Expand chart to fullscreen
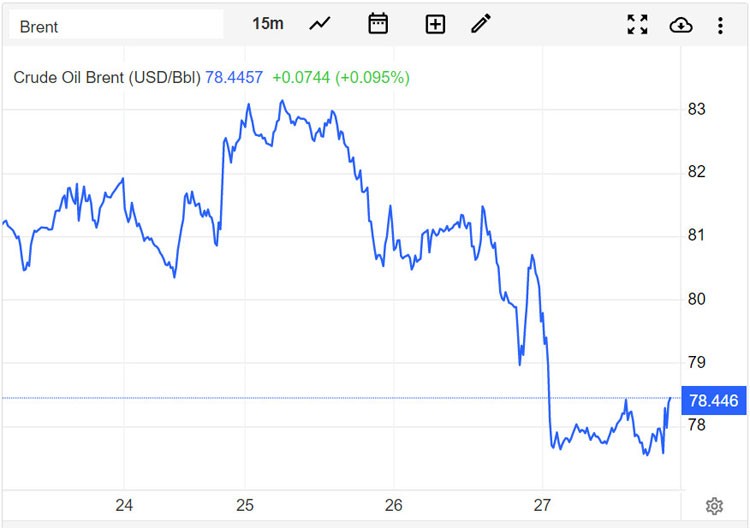The image size is (750, 528). coord(637,25)
